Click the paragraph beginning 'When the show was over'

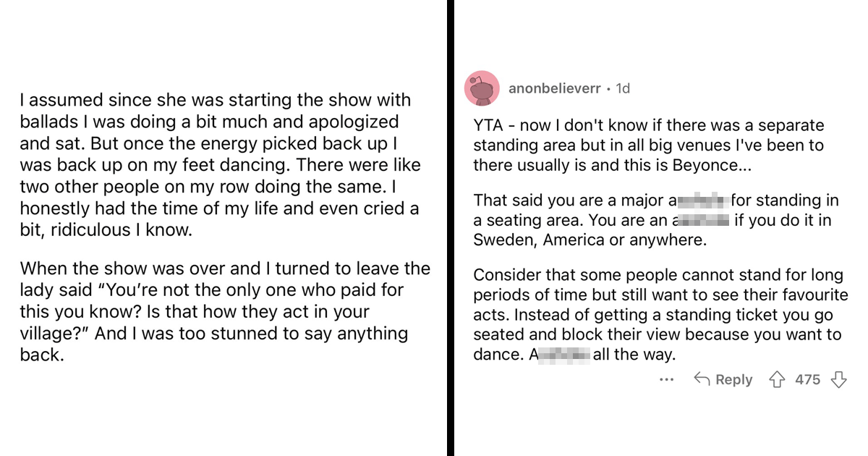click(225, 312)
